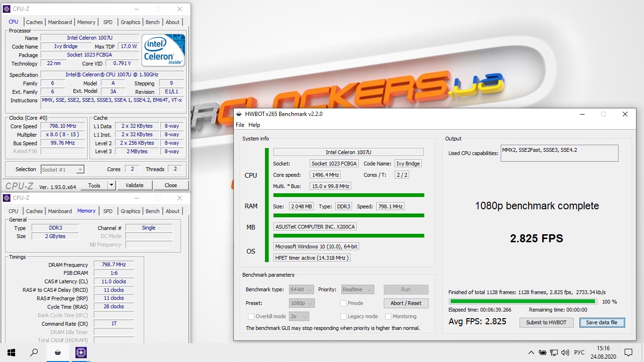Click the DRAM Frequency 798.7 MHz field
The height and width of the screenshot is (362, 644).
(114, 265)
